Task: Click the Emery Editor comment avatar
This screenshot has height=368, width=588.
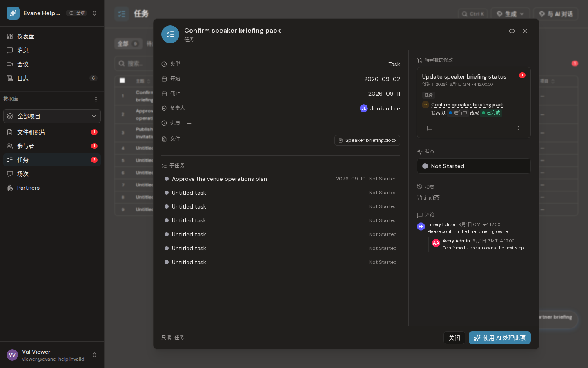Action: (x=421, y=227)
